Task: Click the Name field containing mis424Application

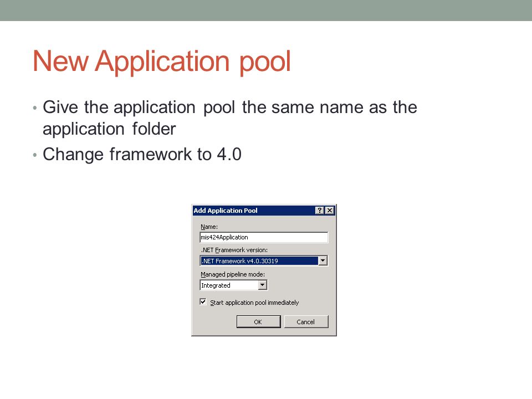Action: point(264,237)
